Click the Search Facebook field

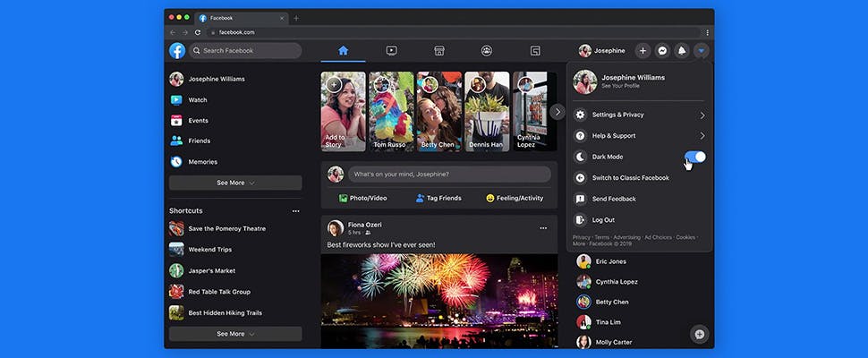245,51
